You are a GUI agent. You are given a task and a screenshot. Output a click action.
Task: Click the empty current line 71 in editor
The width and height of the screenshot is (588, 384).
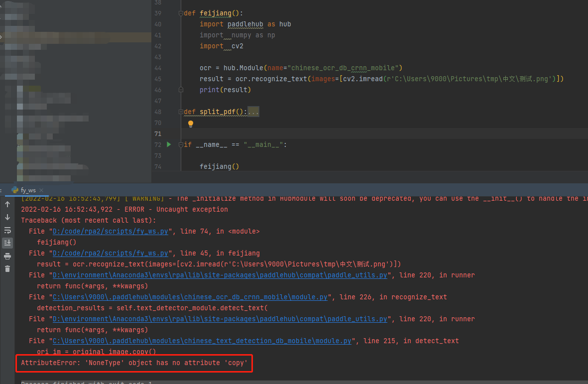384,134
